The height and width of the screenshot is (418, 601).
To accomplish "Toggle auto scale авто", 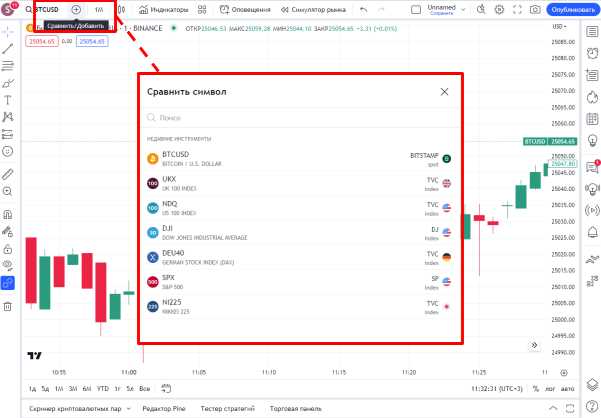I will tap(567, 388).
